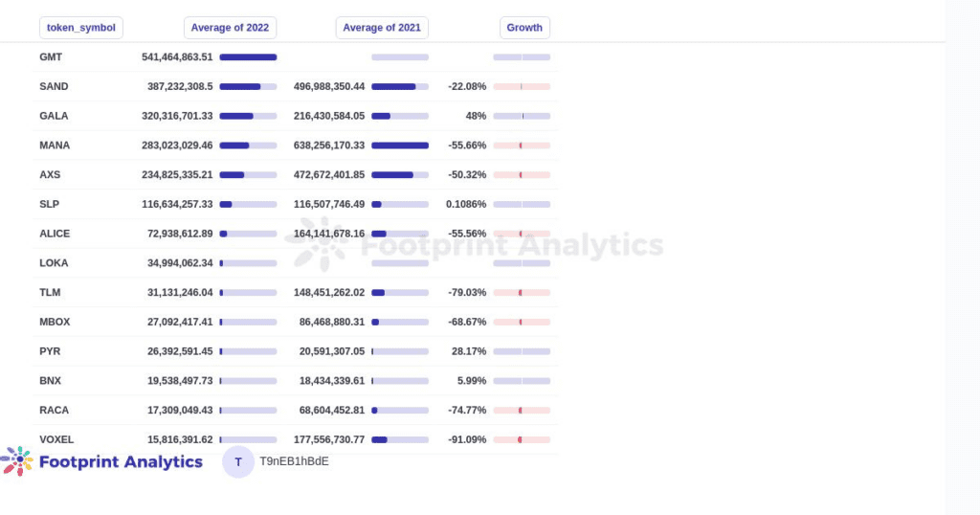Click the SAND growth indicator bar

tap(522, 86)
